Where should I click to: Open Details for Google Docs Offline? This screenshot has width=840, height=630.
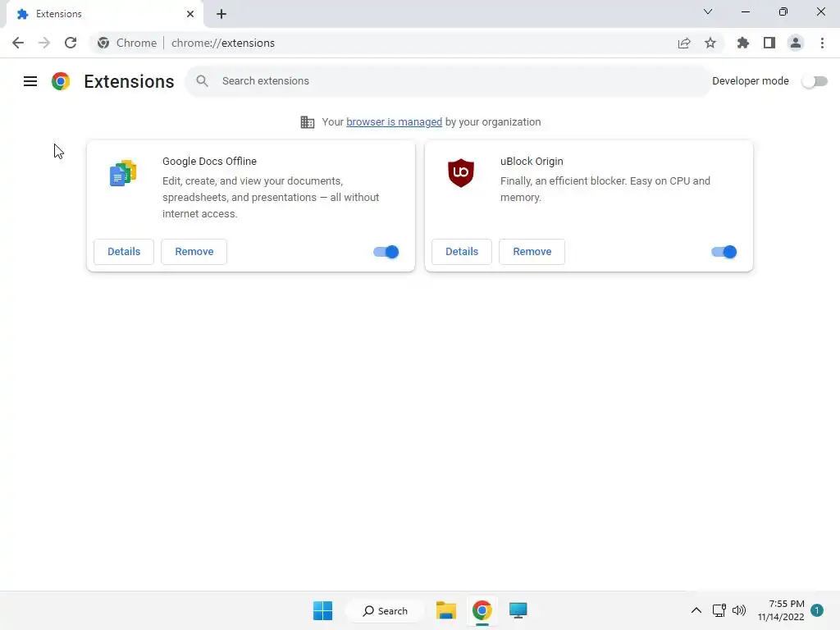pyautogui.click(x=124, y=252)
